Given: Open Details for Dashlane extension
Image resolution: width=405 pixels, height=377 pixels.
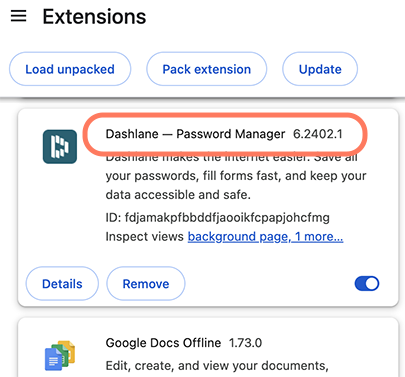Looking at the screenshot, I should [x=62, y=284].
